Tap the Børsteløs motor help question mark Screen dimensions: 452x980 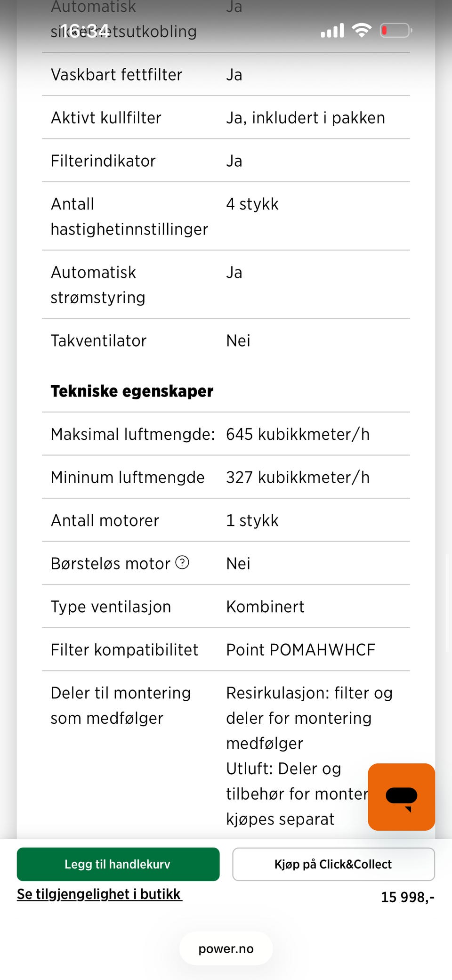pyautogui.click(x=182, y=562)
